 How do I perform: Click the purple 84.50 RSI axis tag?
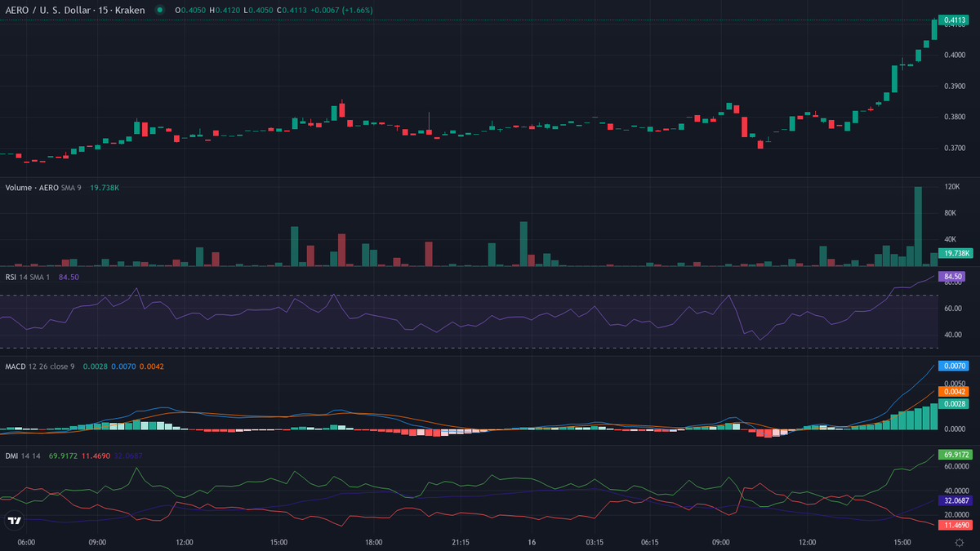(952, 277)
